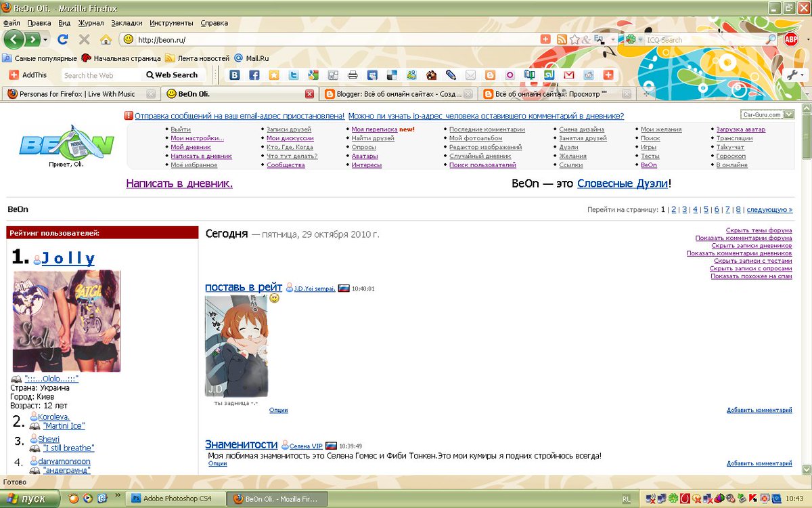Open a new tab with plus button
This screenshot has width=812, height=508.
click(646, 93)
